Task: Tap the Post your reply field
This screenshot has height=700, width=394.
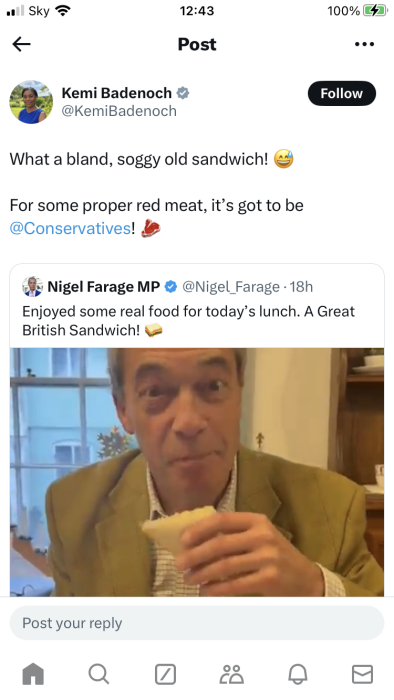Action: 197,623
